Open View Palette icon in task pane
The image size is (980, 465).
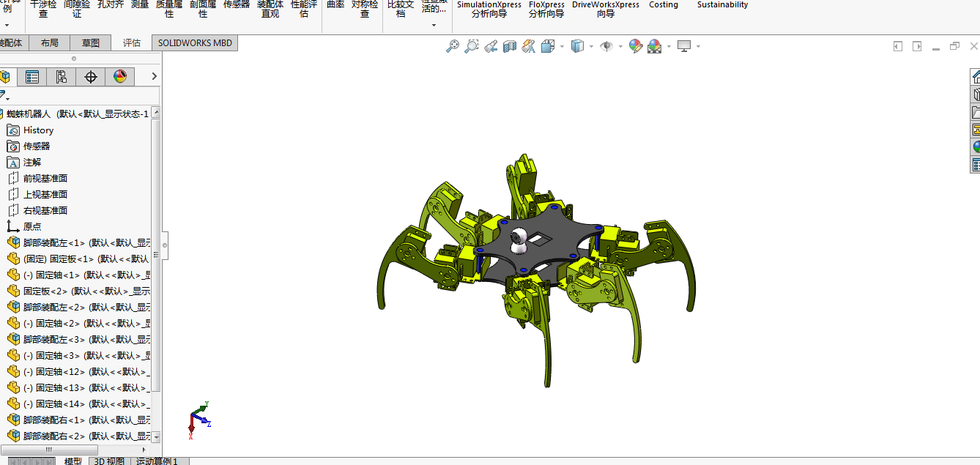coord(976,130)
